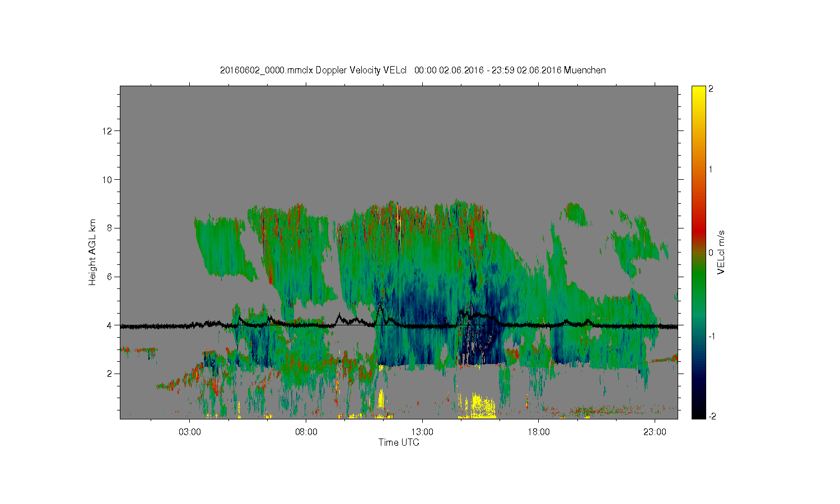Click the height tick label 8
Viewport: 840px width, 504px height.
111,228
